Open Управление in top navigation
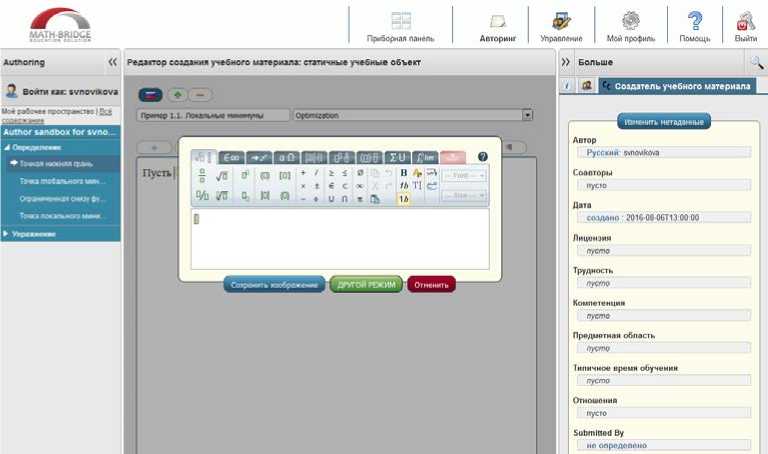This screenshot has height=454, width=768. pos(561,27)
